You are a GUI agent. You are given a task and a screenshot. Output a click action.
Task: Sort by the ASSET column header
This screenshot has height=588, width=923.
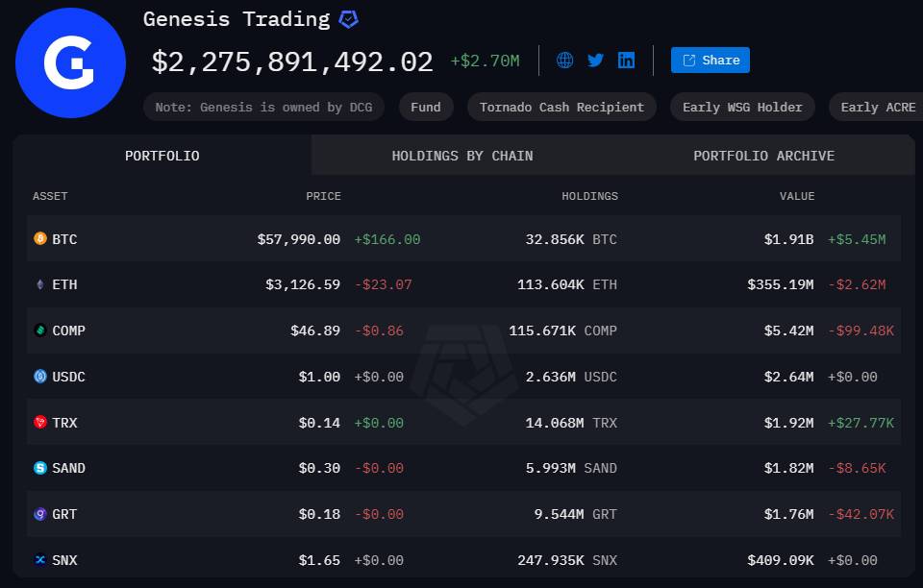tap(50, 196)
